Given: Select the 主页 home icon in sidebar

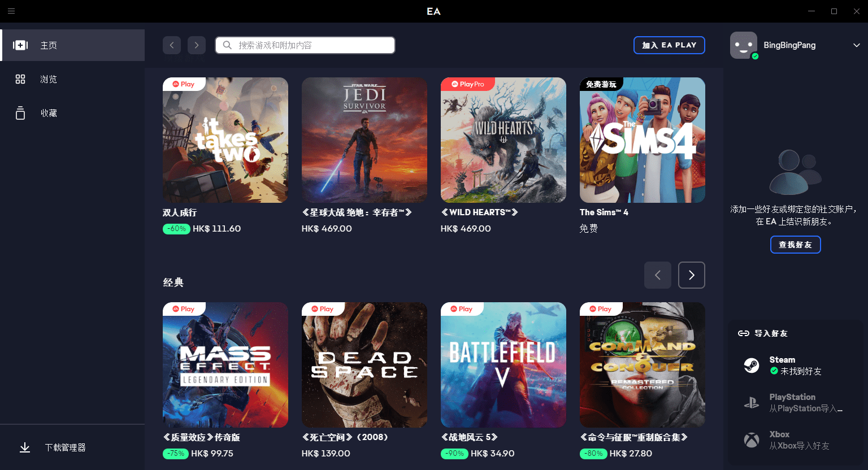Looking at the screenshot, I should pyautogui.click(x=20, y=45).
